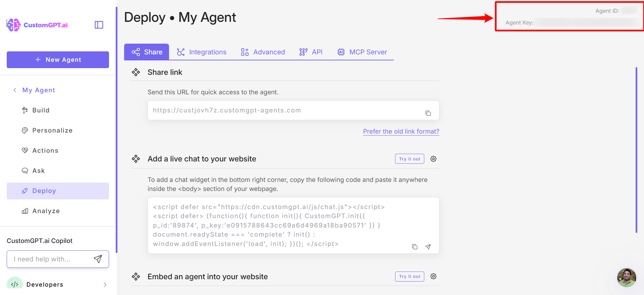Open the Actions section
Viewport: 644px width, 295px height.
pyautogui.click(x=58, y=150)
